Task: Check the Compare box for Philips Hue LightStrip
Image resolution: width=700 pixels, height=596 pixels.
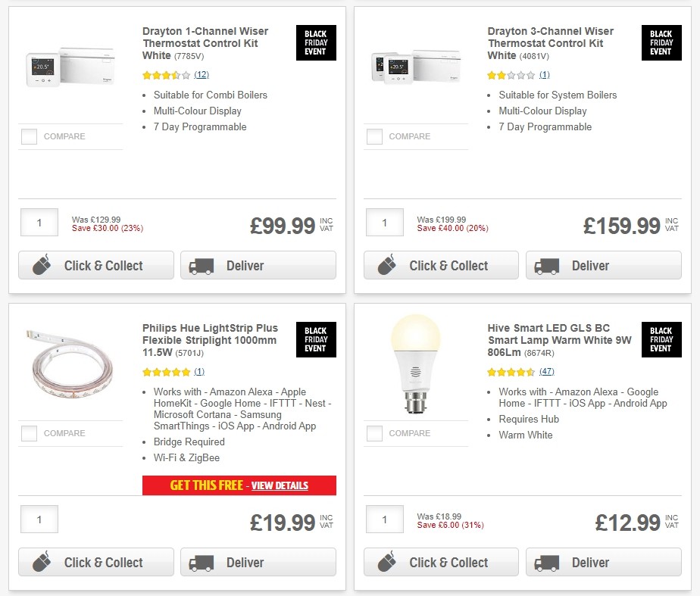Action: coord(29,433)
